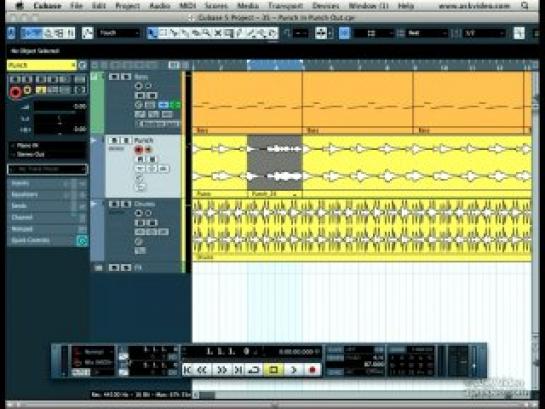This screenshot has height=409, width=545.
Task: Select the Glue tool
Action: tap(185, 33)
